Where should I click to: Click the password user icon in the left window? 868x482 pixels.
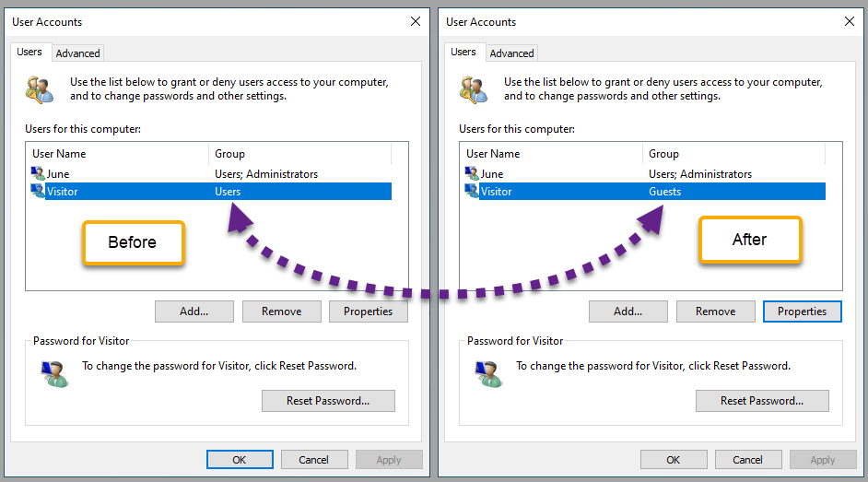click(x=54, y=374)
